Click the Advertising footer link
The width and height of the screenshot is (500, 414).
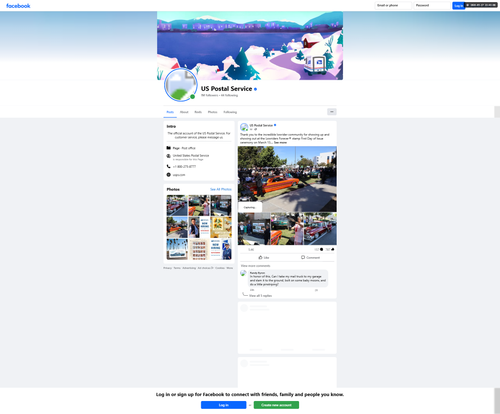pos(189,268)
